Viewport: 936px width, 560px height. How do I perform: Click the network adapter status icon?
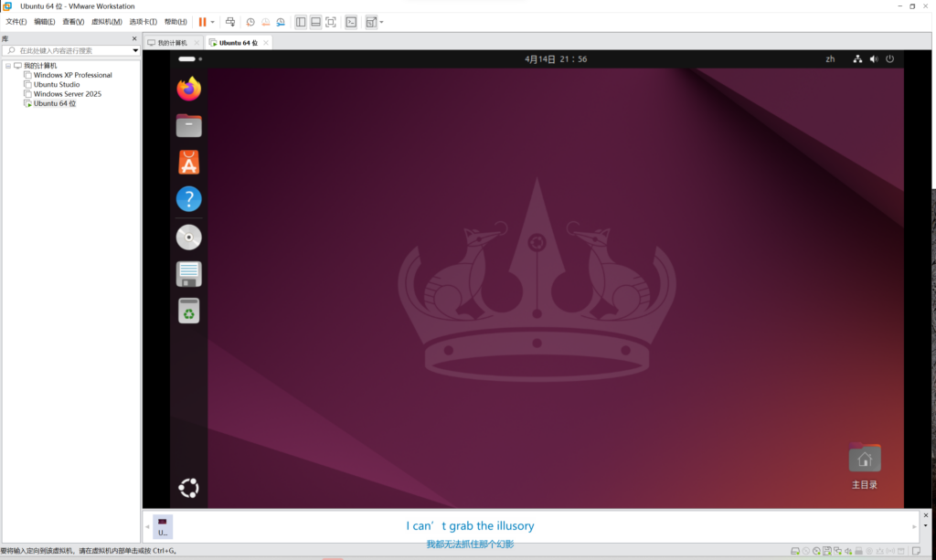(x=837, y=551)
